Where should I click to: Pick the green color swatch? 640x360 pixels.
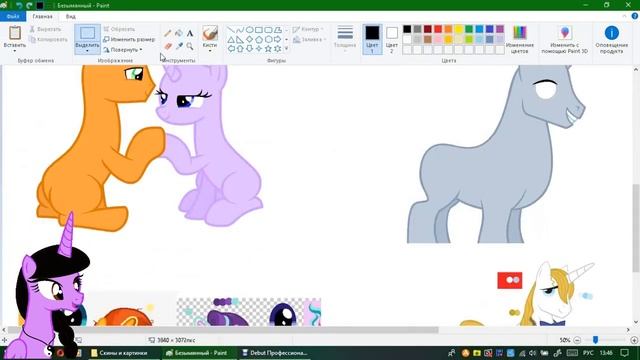tap(469, 29)
